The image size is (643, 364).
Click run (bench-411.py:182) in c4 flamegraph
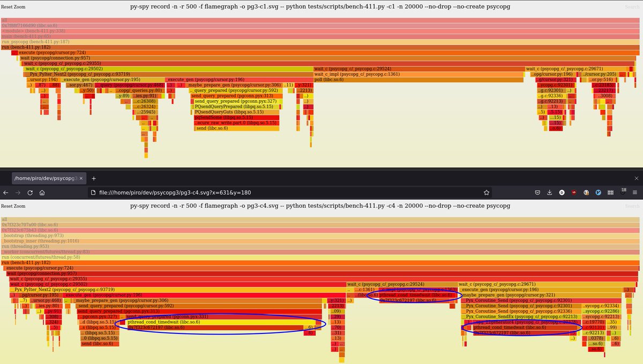[320, 262]
